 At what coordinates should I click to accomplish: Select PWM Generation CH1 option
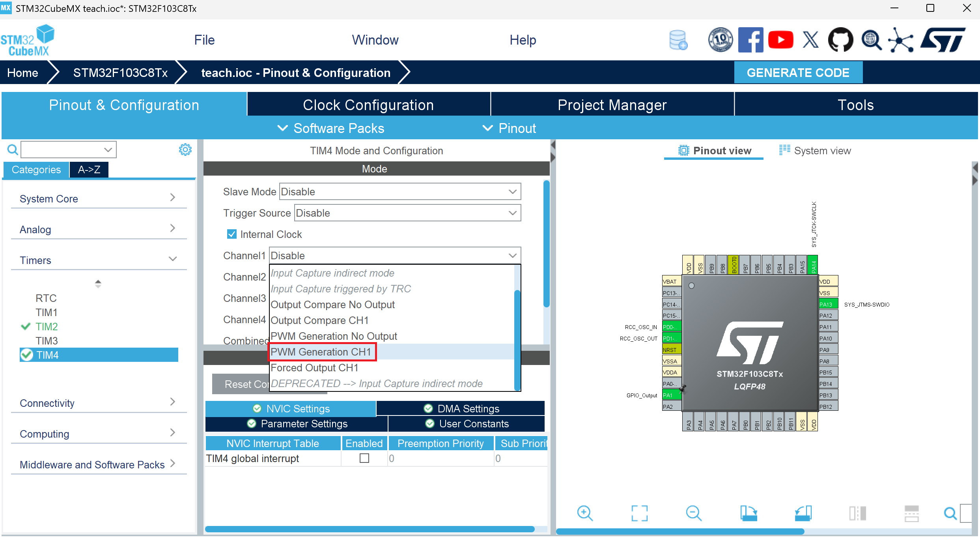pos(321,352)
